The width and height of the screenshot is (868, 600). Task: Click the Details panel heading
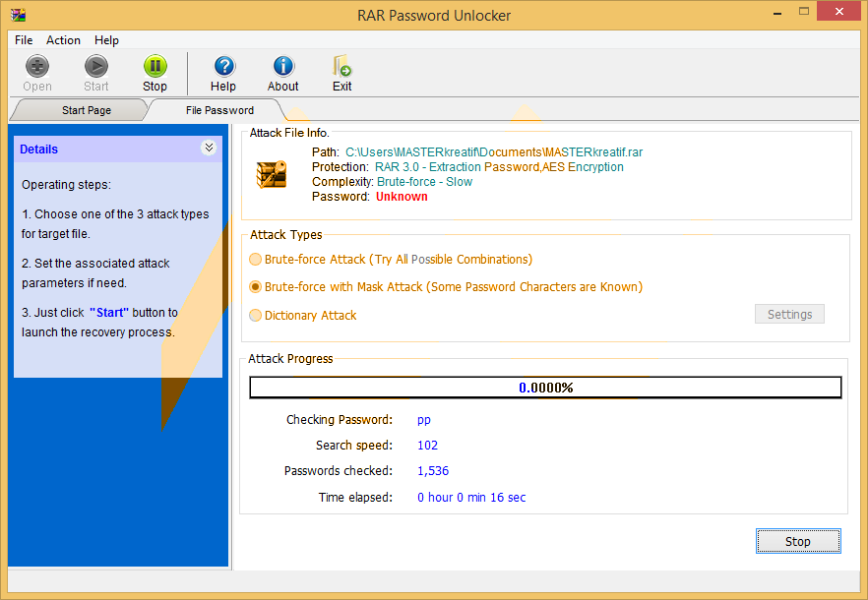(x=38, y=150)
